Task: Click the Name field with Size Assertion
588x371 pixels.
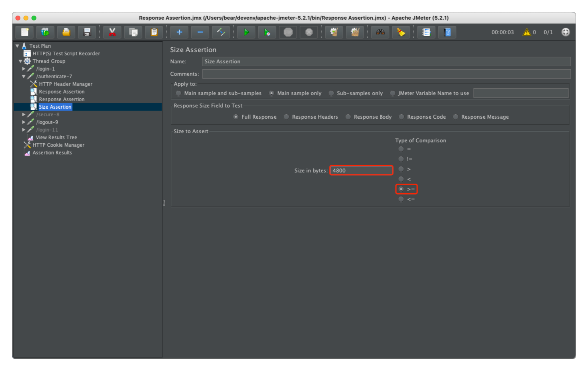Action: [386, 61]
